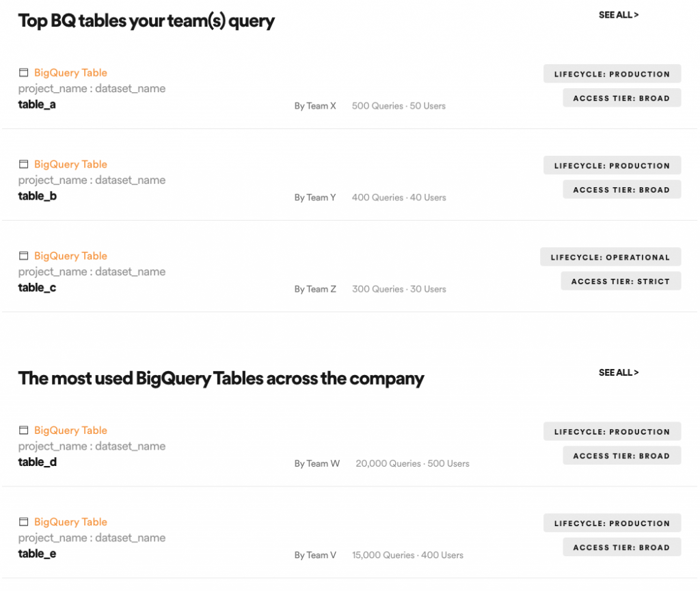This screenshot has width=700, height=591.
Task: Click the table icon in the table_c row
Action: click(23, 256)
